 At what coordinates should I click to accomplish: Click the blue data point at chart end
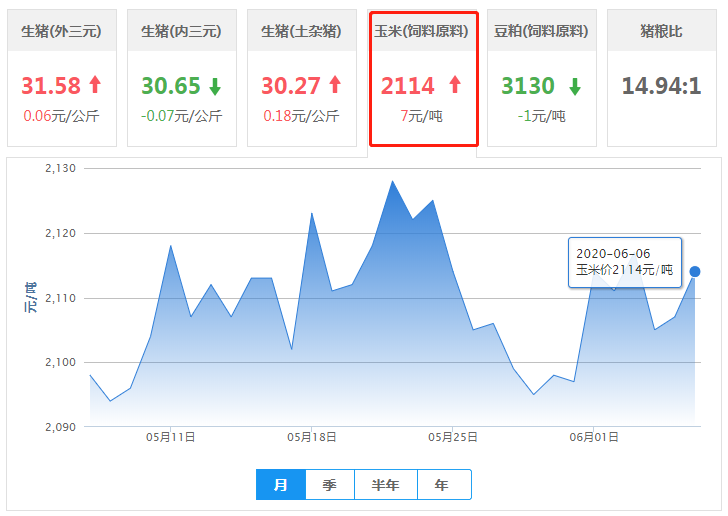pyautogui.click(x=695, y=271)
